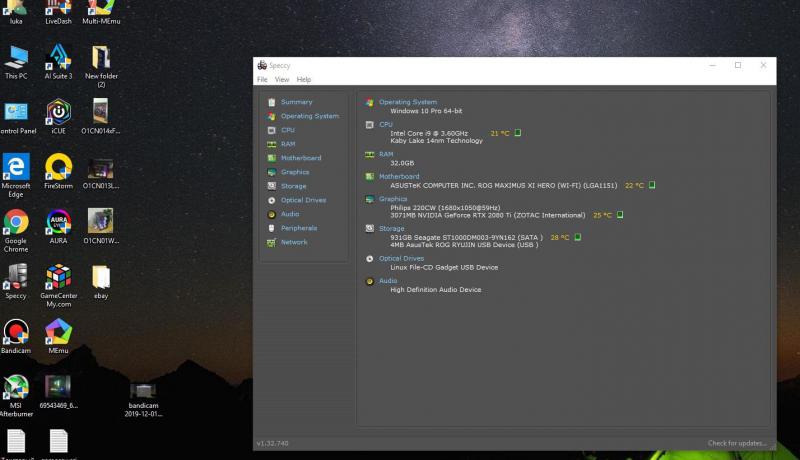Click the Check for updates link
Screen dimensions: 800x460
tap(738, 443)
